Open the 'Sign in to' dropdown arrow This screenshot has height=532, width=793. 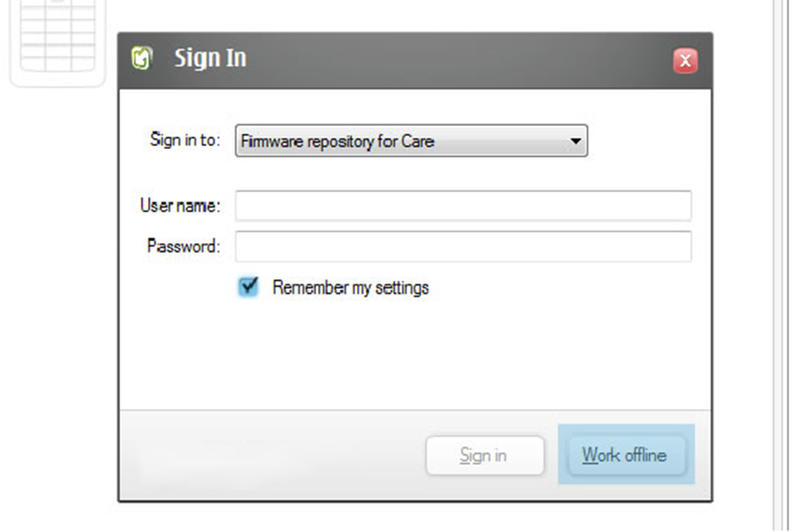575,141
